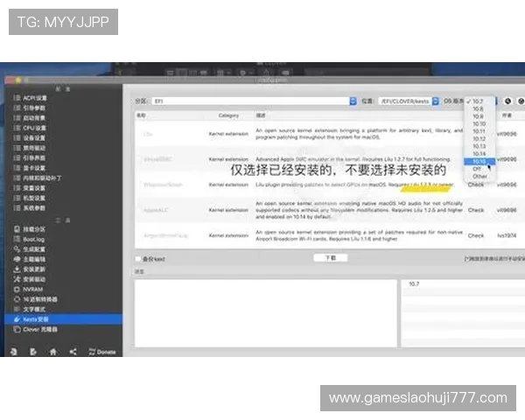Click the Donate button
The height and width of the screenshot is (420, 525).
click(x=102, y=352)
